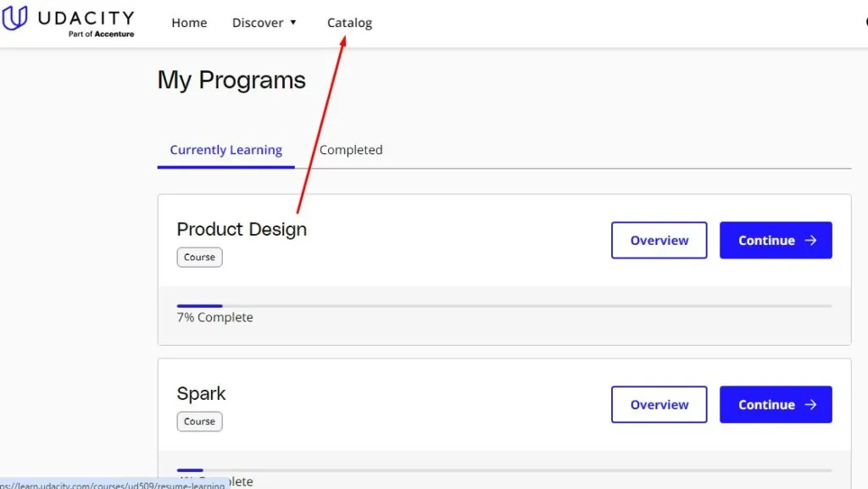Click the Product Design course title
This screenshot has height=489, width=868.
(242, 229)
